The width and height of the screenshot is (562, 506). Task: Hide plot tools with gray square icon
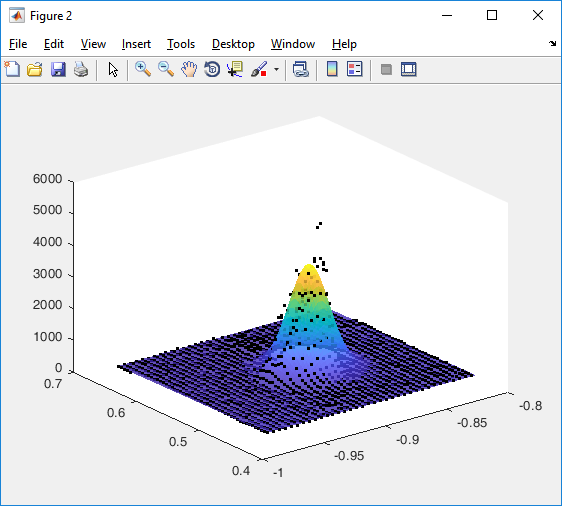coord(386,69)
